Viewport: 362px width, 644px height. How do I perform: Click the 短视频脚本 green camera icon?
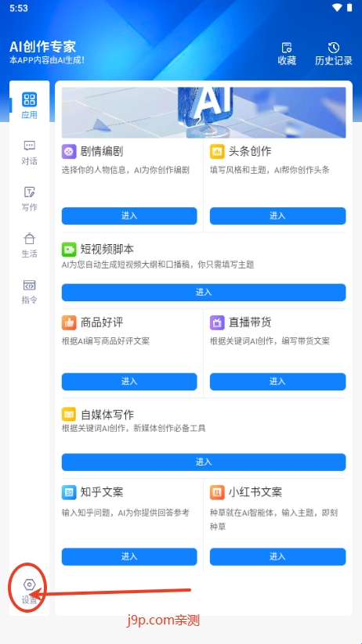[69, 250]
